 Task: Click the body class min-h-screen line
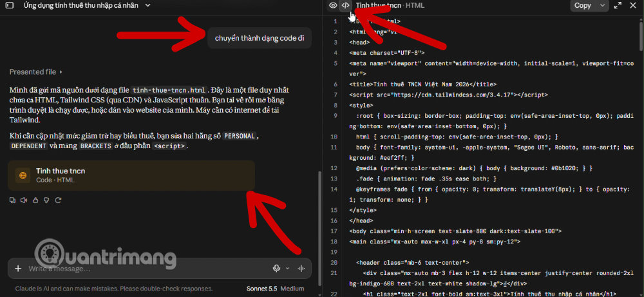455,231
